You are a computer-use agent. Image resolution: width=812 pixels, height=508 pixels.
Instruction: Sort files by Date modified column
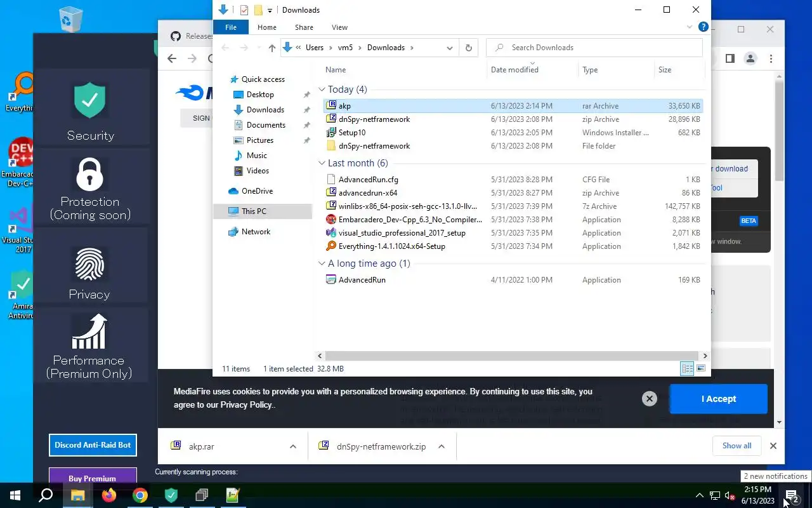(x=533, y=70)
